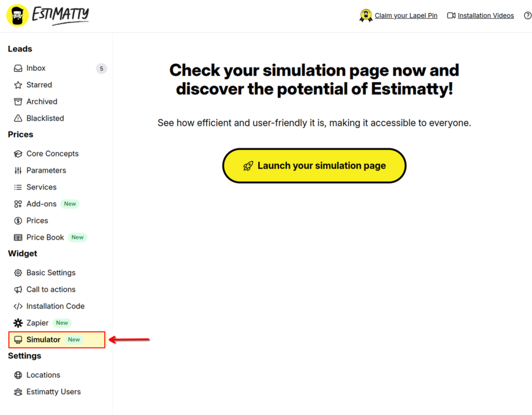Click New badge next to Zapier
The height and width of the screenshot is (415, 532).
point(62,323)
